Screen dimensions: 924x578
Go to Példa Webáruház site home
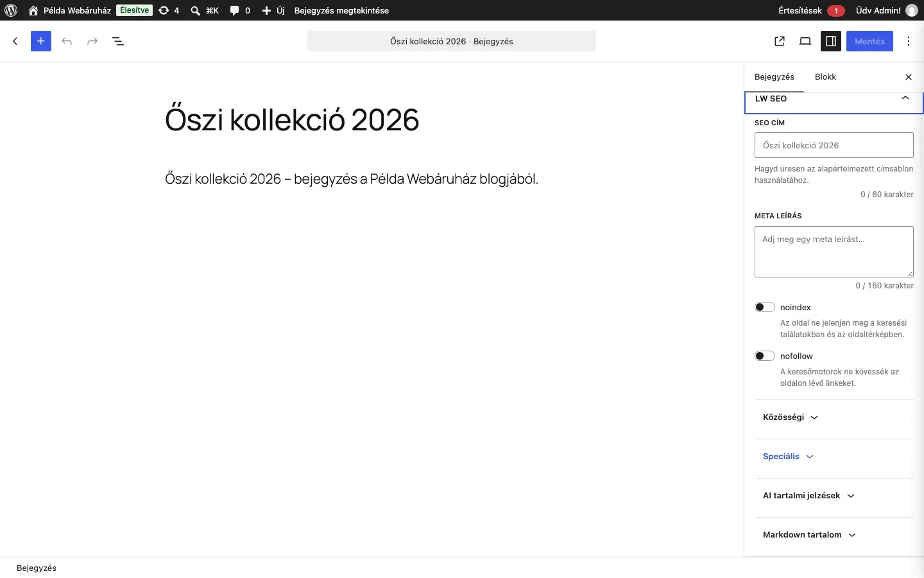coord(70,10)
